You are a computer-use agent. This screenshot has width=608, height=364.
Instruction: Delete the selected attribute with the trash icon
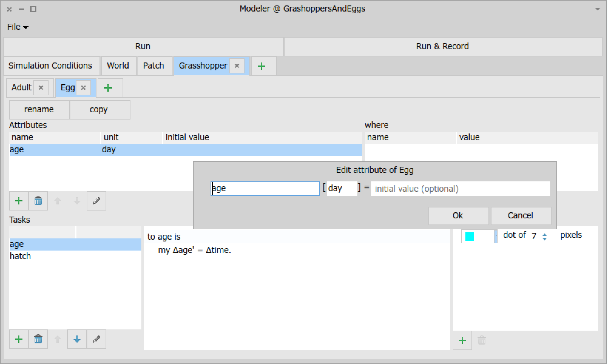(x=38, y=201)
